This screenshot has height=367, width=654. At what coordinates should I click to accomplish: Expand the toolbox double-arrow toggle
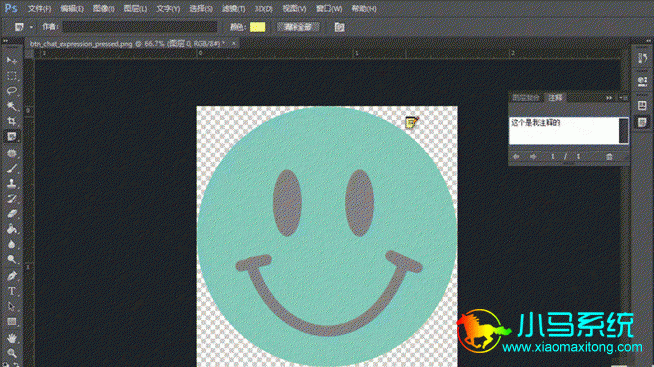coord(5,41)
